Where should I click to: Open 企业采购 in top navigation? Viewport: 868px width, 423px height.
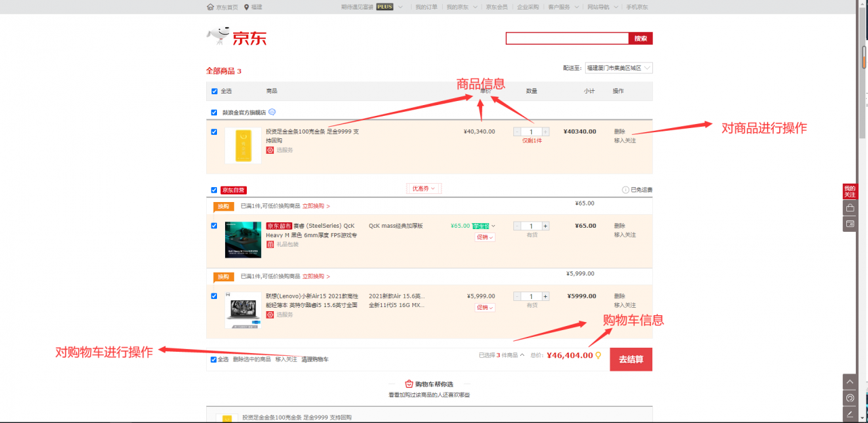tap(528, 7)
